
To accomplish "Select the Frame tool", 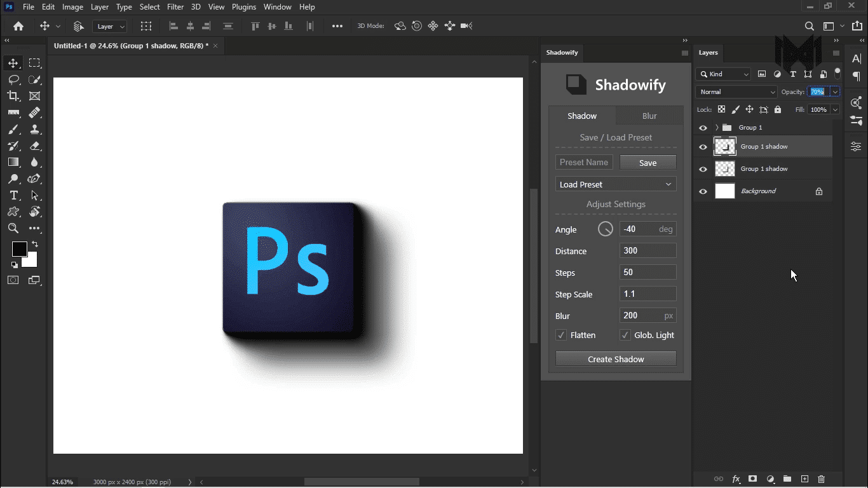I will (34, 96).
